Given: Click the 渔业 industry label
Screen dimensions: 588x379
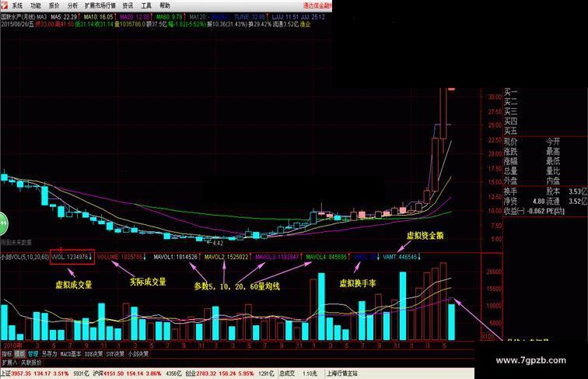Looking at the screenshot, I should (x=305, y=24).
